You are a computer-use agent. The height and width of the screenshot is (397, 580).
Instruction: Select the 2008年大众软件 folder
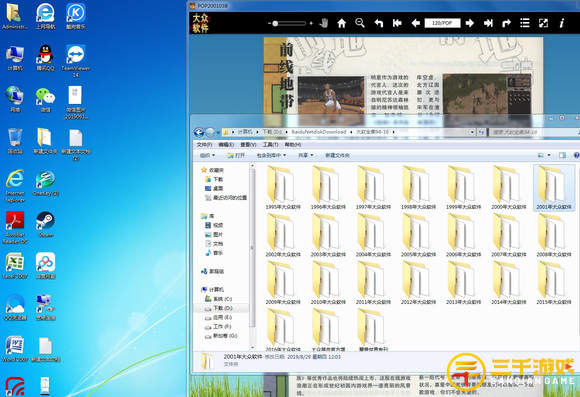click(x=554, y=235)
